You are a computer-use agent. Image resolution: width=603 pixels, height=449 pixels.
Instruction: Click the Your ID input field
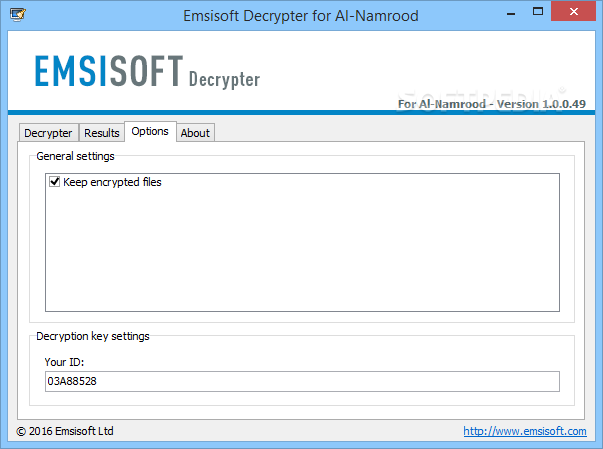click(x=302, y=381)
